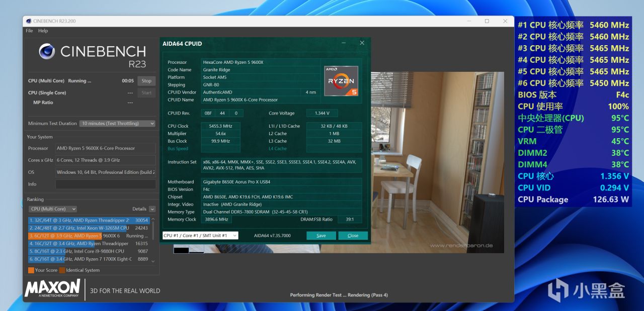This screenshot has height=311, width=644.
Task: Click Save in AIDA64 CPUID
Action: (x=321, y=235)
